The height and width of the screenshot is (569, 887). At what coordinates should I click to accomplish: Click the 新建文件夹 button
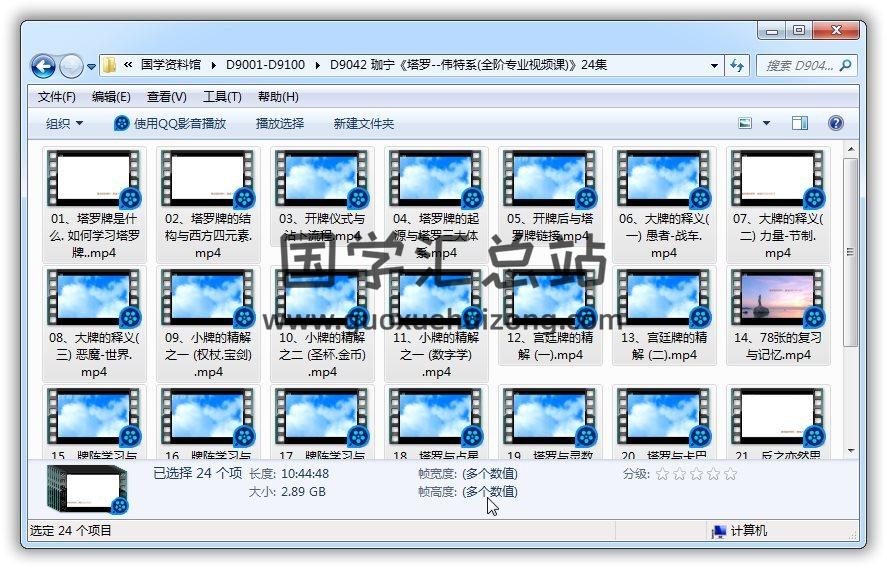click(363, 123)
